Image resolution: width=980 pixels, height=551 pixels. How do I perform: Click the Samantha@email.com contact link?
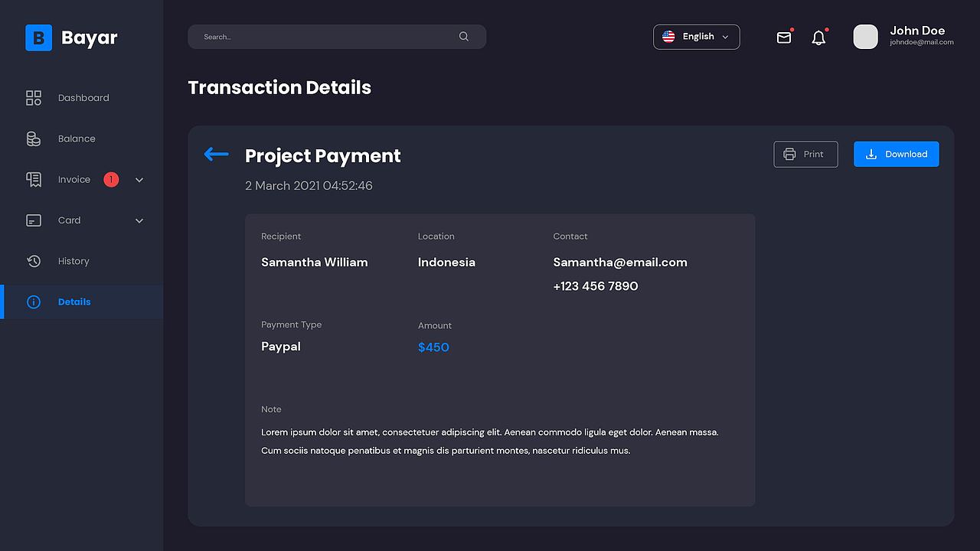coord(620,262)
